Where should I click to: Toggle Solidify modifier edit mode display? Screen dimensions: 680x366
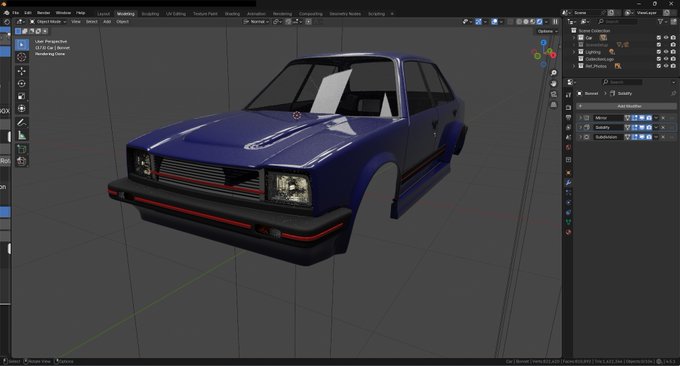pos(634,127)
